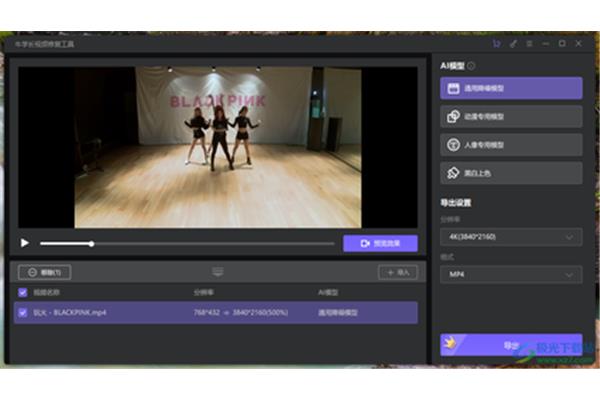Open the shopping cart purchase icon

point(497,44)
